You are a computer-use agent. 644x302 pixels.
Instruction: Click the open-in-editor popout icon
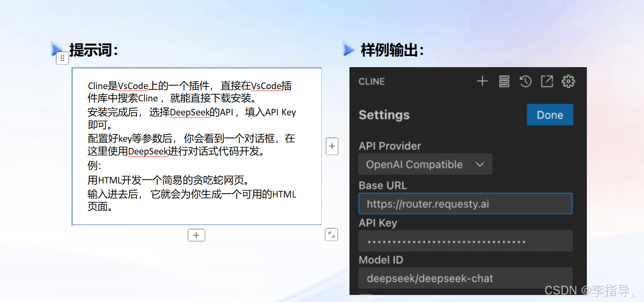(x=546, y=81)
